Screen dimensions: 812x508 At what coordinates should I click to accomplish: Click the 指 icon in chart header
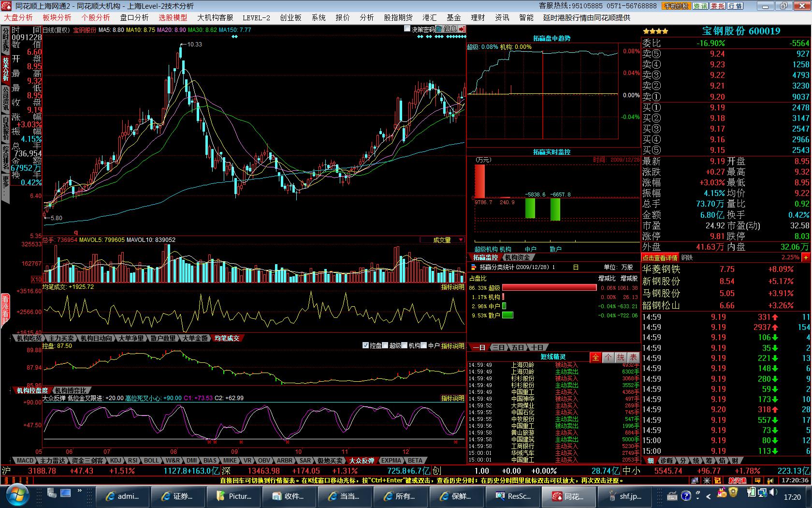438,29
